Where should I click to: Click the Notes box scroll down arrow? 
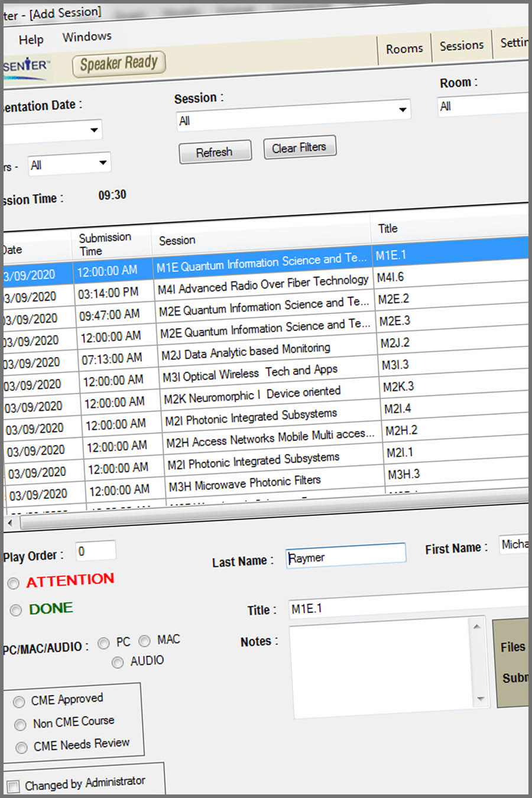(x=481, y=699)
